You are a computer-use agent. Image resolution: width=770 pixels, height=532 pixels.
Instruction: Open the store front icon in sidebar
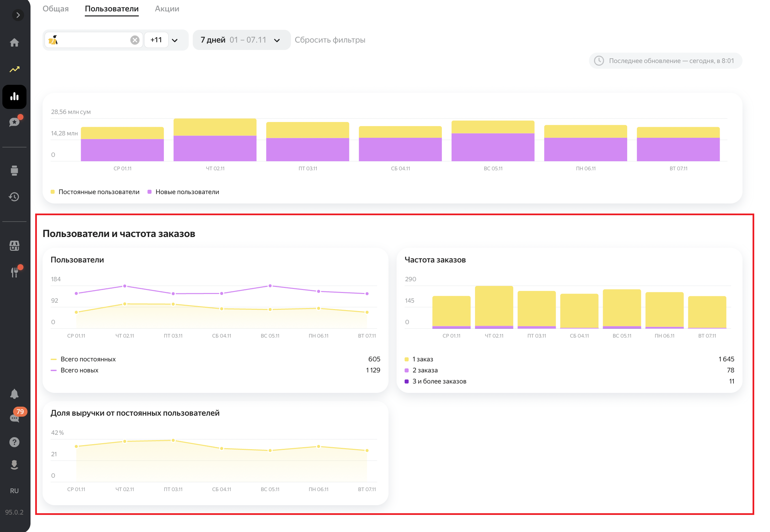coord(14,246)
